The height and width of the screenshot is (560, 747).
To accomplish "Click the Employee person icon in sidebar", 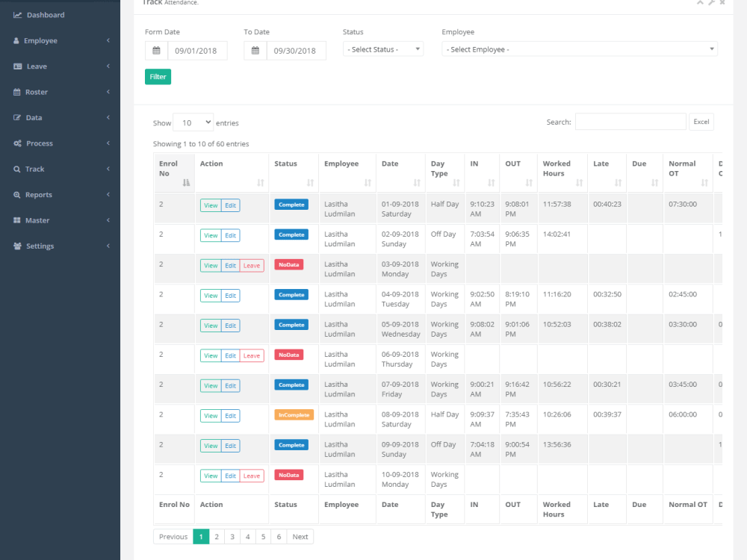I will point(18,40).
